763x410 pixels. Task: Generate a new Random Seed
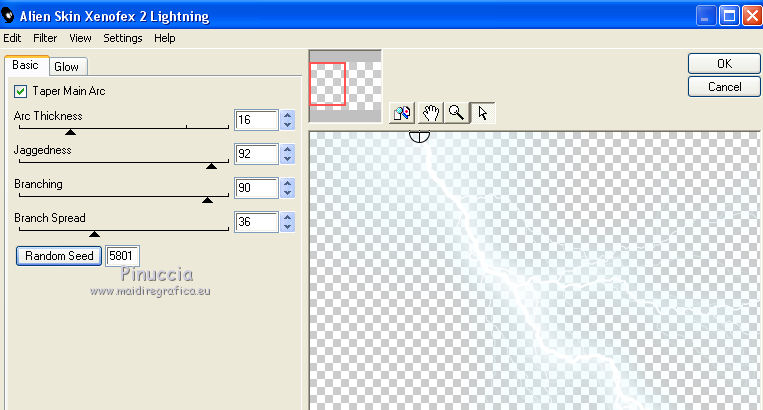[x=59, y=256]
